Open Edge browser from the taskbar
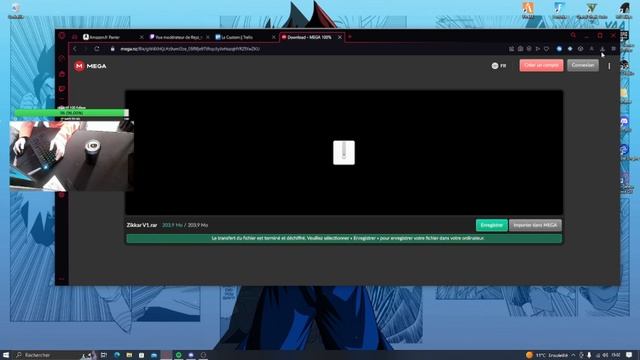The height and width of the screenshot is (360, 640). (x=117, y=355)
